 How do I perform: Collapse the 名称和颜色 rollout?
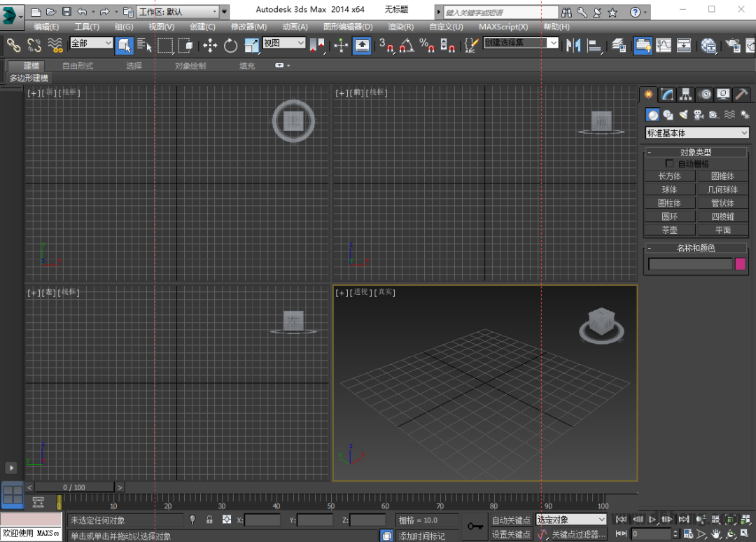696,248
